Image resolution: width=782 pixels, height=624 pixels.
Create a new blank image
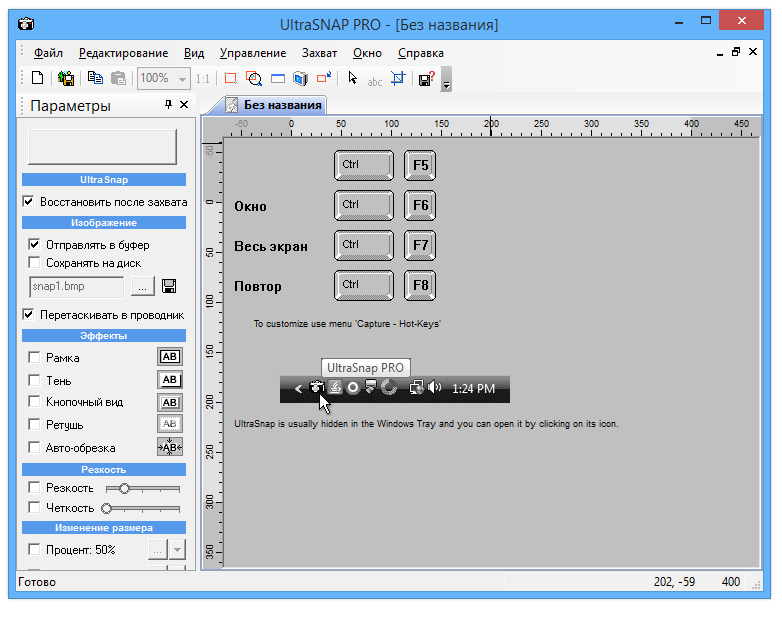[x=37, y=78]
